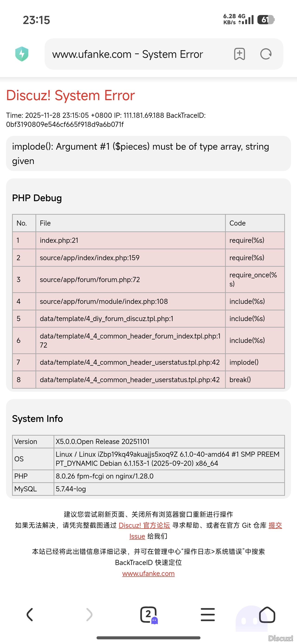The image size is (297, 644).
Task: Tap the implode() error message box
Action: pos(148,154)
